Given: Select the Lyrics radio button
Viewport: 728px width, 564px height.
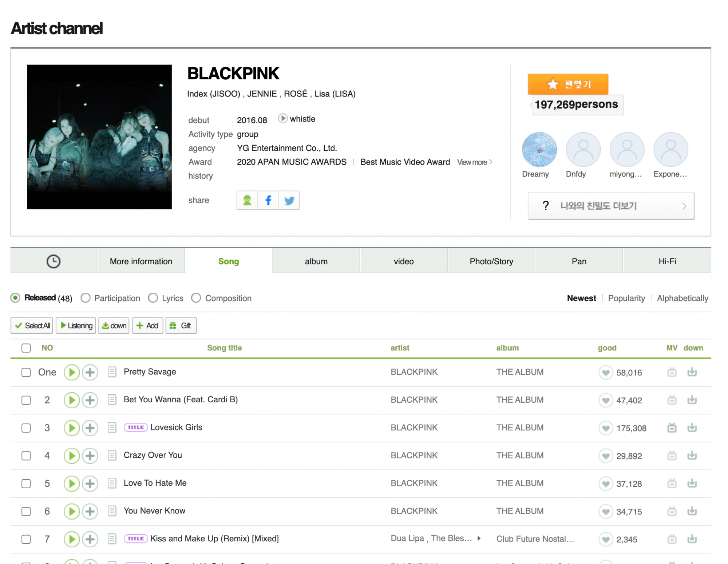Looking at the screenshot, I should click(153, 298).
